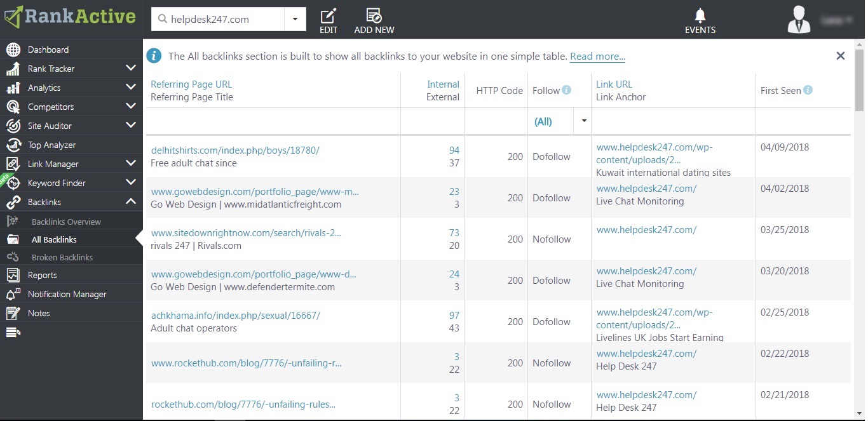
Task: Open www.sitedownrightnow.com/search/rivals-2... link
Action: click(246, 233)
